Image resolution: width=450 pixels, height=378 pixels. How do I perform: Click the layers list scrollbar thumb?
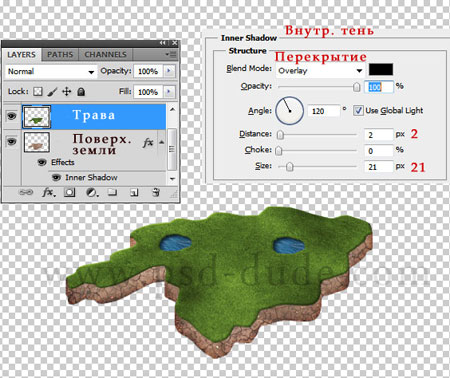[x=172, y=149]
